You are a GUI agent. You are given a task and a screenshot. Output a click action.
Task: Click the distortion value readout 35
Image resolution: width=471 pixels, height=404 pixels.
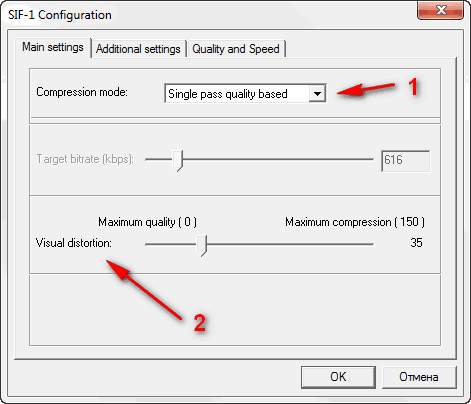416,243
